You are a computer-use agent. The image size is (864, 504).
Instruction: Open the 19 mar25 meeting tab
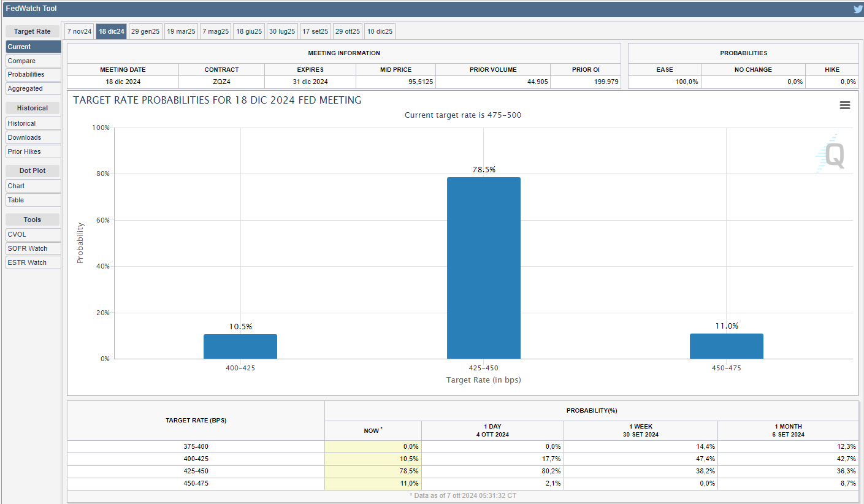(181, 31)
